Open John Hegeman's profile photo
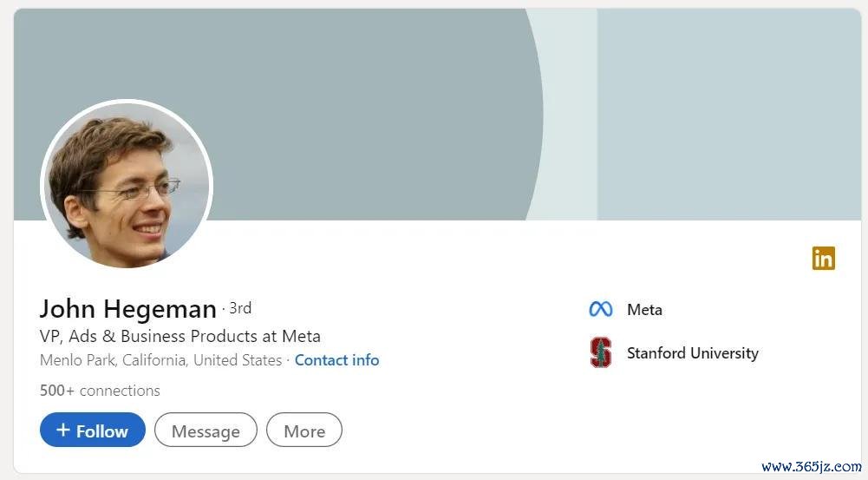Image resolution: width=868 pixels, height=480 pixels. (x=127, y=183)
